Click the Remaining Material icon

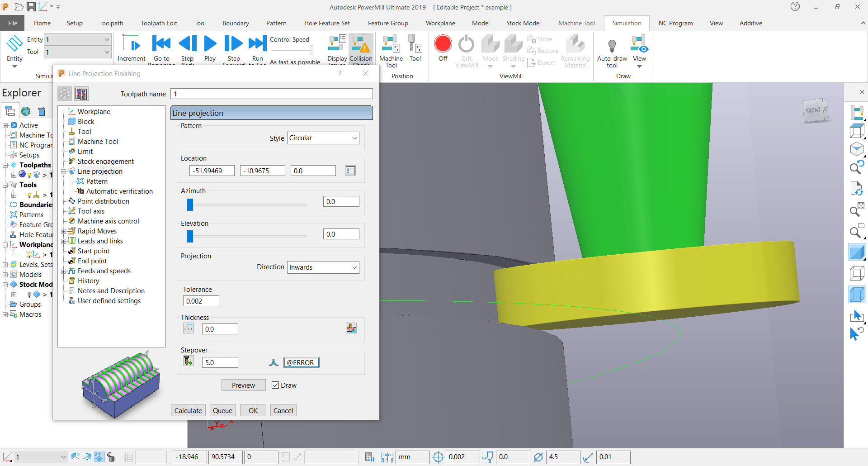(575, 50)
